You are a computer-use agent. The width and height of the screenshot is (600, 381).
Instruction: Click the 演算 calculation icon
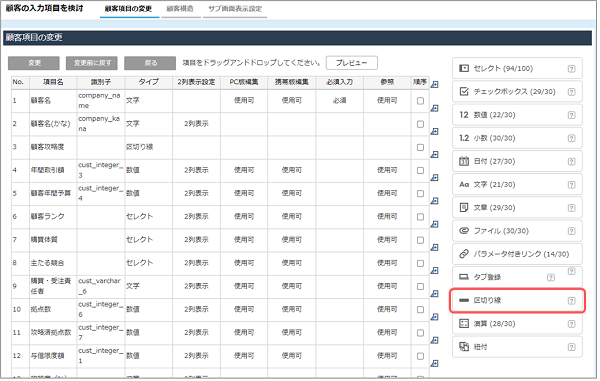coord(464,324)
